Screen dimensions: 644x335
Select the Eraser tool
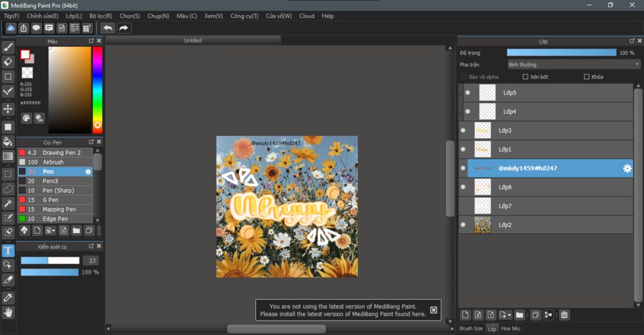coord(8,62)
